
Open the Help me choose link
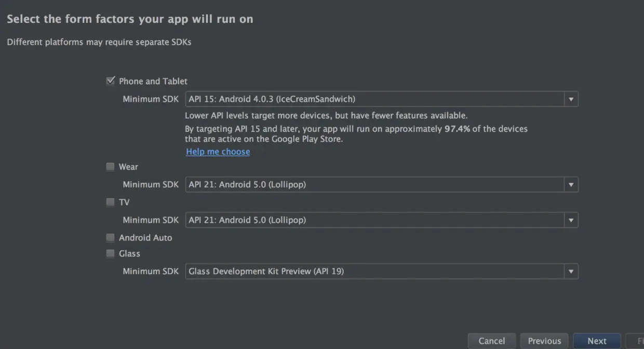[x=218, y=152]
